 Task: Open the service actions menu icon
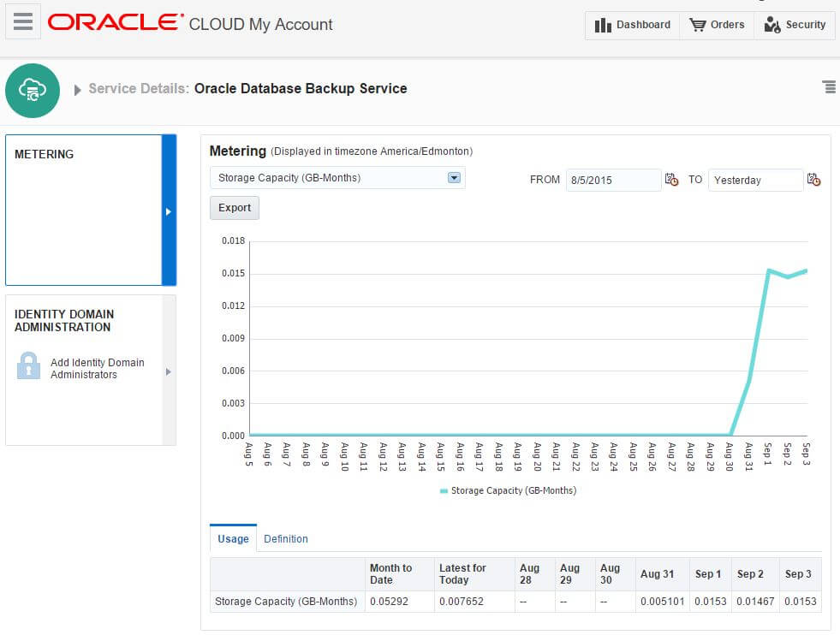coord(828,87)
